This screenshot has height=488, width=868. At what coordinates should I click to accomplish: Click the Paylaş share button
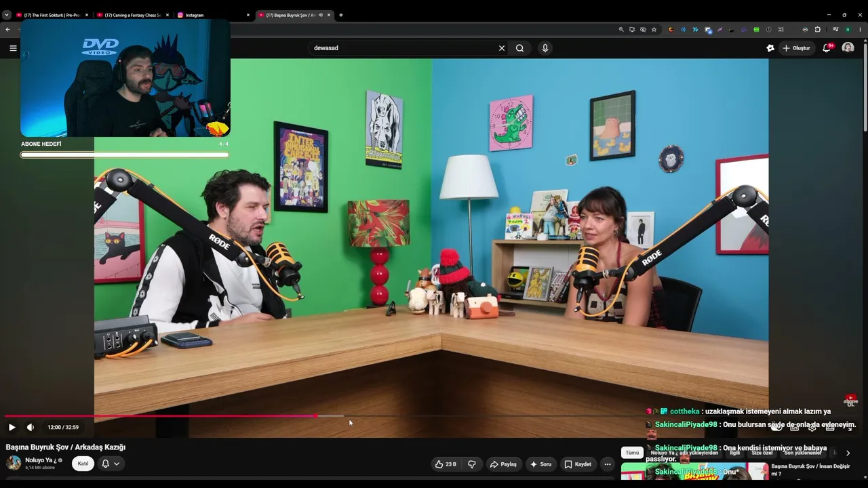503,464
